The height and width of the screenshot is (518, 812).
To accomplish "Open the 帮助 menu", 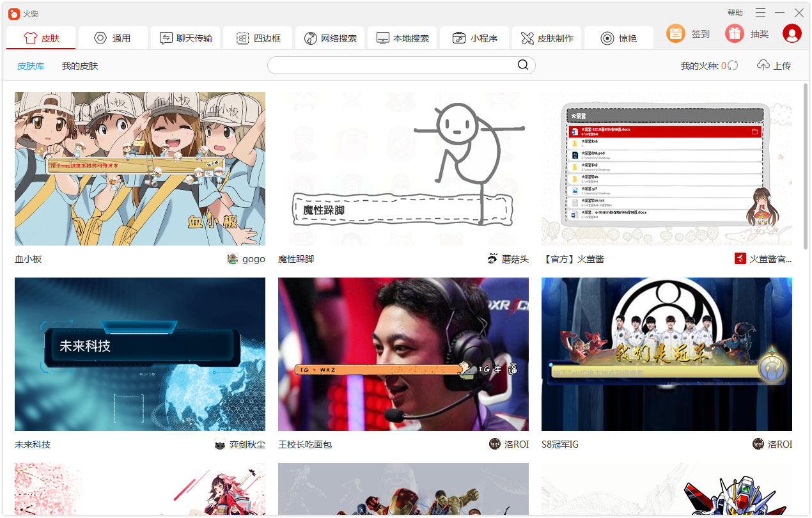I will pos(735,13).
